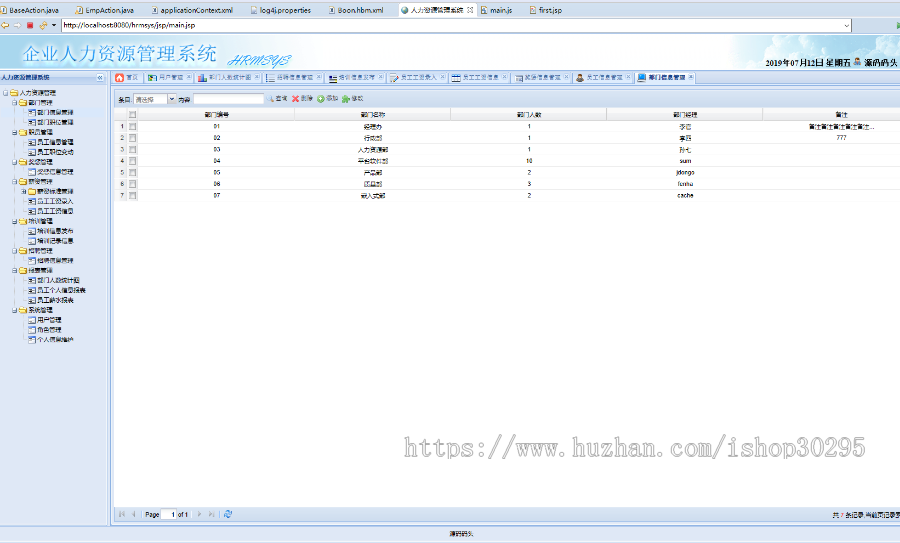The height and width of the screenshot is (543, 900).
Task: Click the red X 删除 delete button
Action: pos(302,99)
